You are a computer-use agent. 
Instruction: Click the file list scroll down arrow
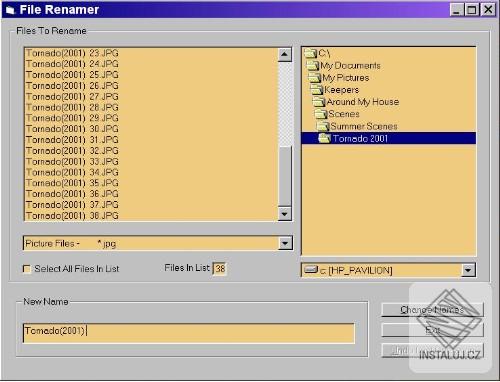[x=285, y=214]
